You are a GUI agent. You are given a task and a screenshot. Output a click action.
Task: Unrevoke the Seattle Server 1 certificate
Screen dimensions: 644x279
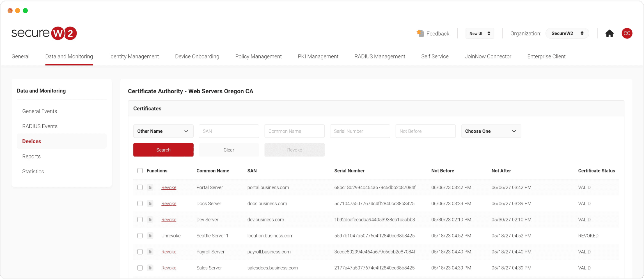pos(171,235)
